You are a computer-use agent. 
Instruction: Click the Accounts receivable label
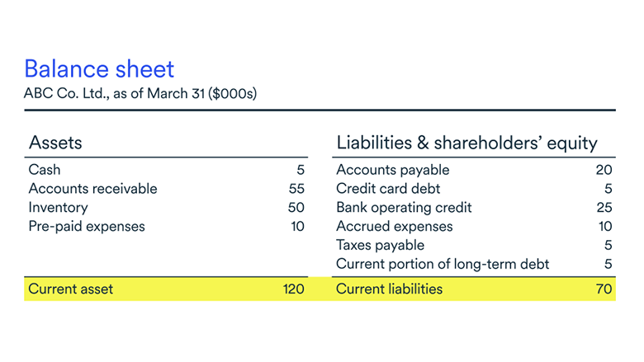(x=92, y=189)
